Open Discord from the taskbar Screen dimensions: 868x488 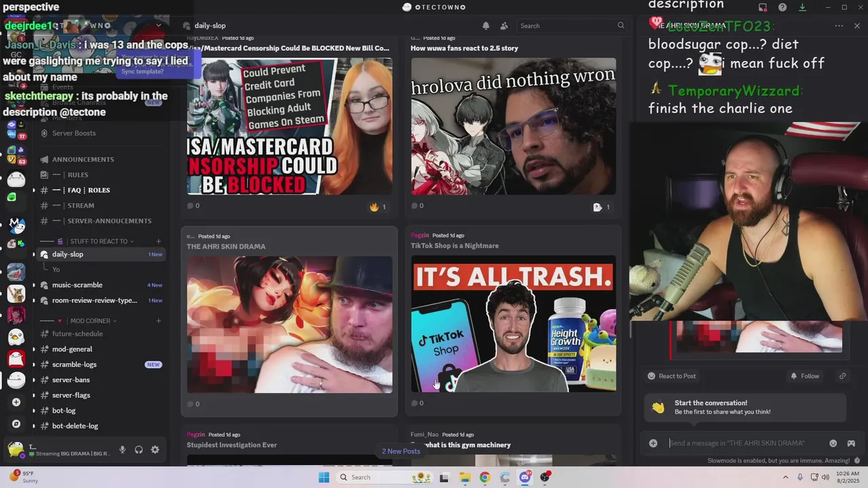[525, 477]
